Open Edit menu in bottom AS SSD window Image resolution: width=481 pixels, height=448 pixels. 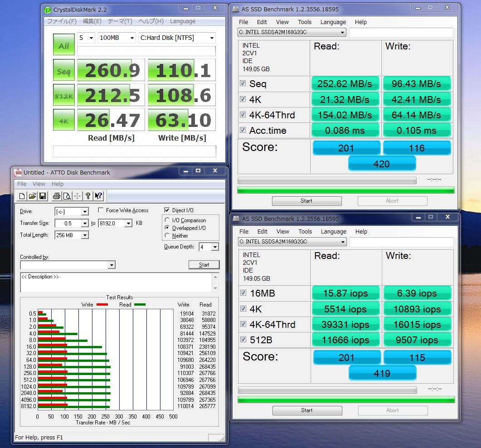pos(262,232)
